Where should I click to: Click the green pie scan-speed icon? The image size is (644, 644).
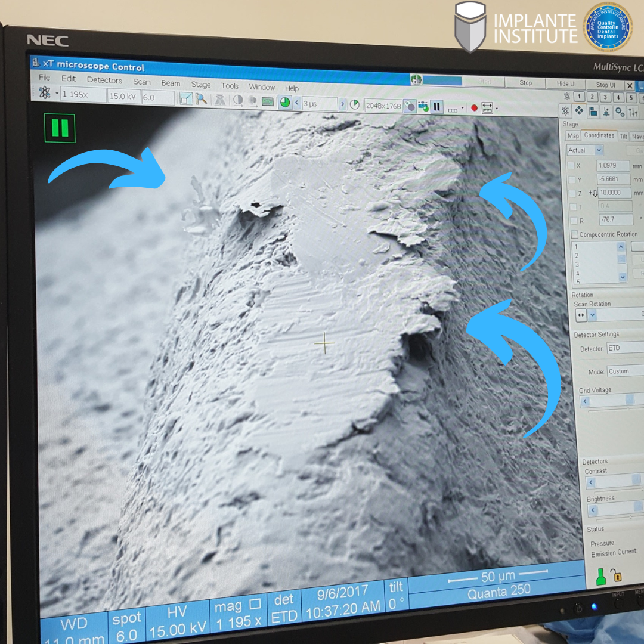click(x=285, y=103)
